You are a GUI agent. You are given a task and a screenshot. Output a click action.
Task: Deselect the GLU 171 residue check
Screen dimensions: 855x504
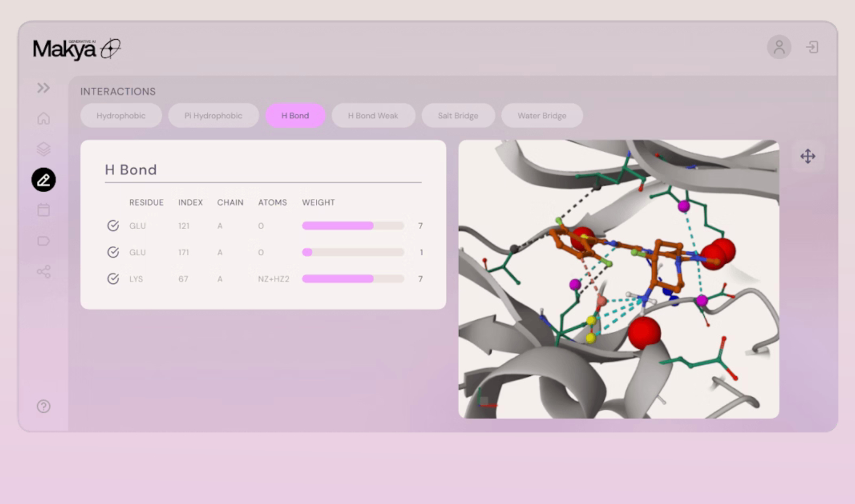[x=113, y=252]
